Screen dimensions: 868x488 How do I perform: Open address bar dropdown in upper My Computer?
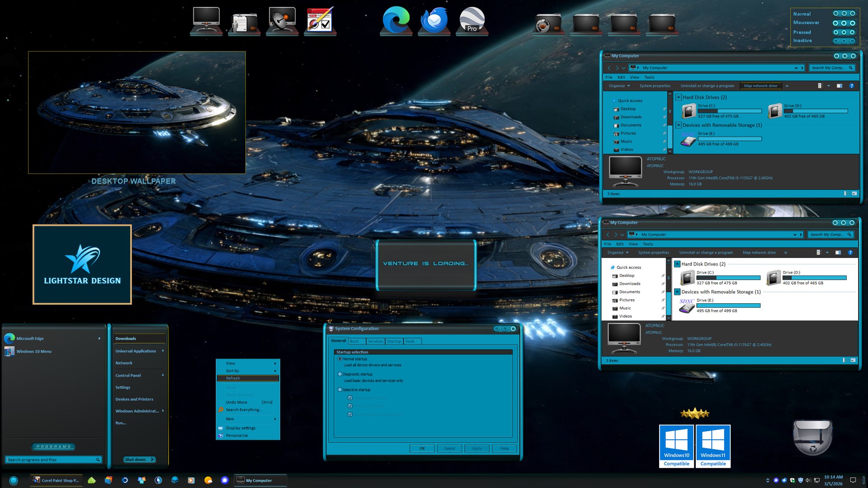(x=796, y=68)
